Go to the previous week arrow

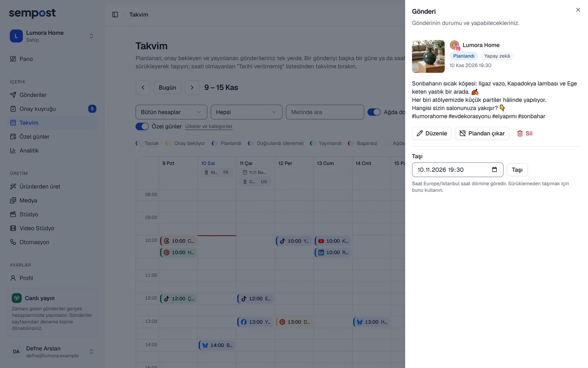pos(143,88)
